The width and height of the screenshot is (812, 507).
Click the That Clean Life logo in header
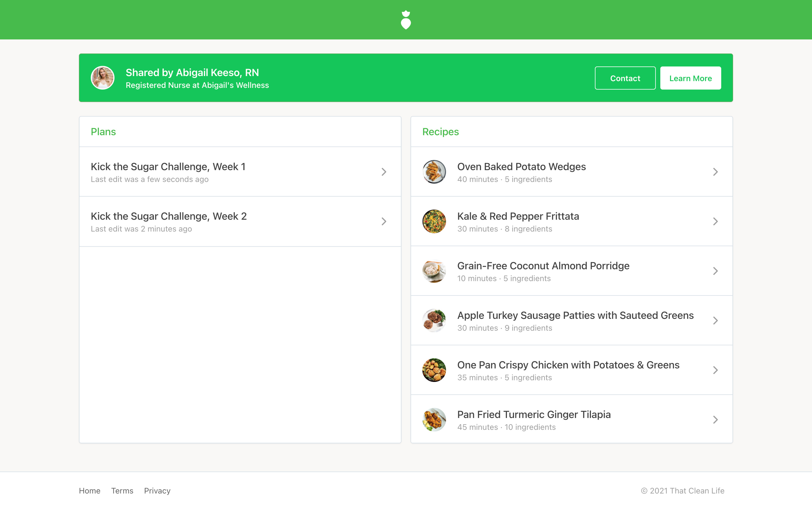(406, 20)
